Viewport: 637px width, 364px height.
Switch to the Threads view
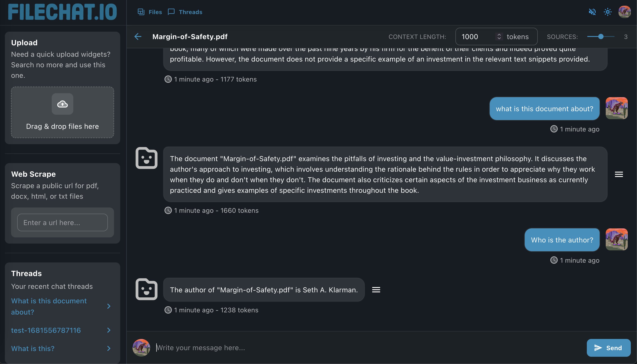click(190, 12)
